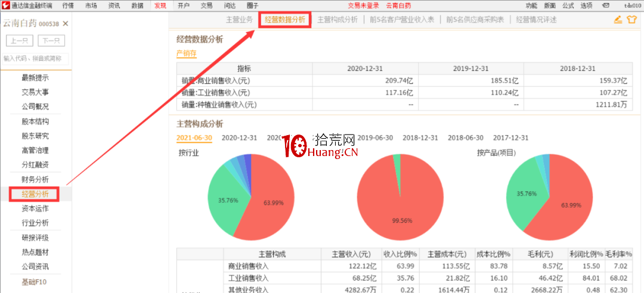Select the 2017-12-31 period tab
Screen dimensions: 644x293
click(511, 138)
